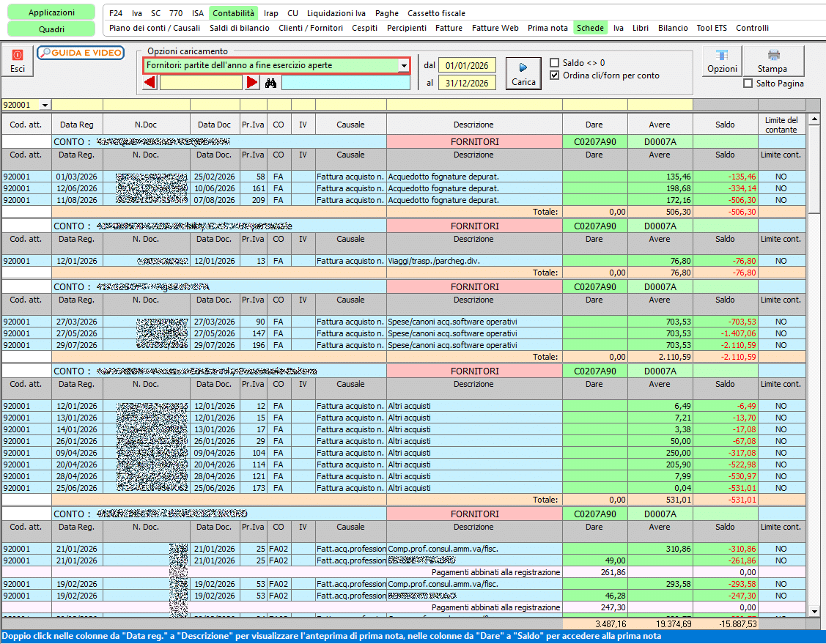
Task: Click the Avere amount 135,46
Action: click(660, 177)
